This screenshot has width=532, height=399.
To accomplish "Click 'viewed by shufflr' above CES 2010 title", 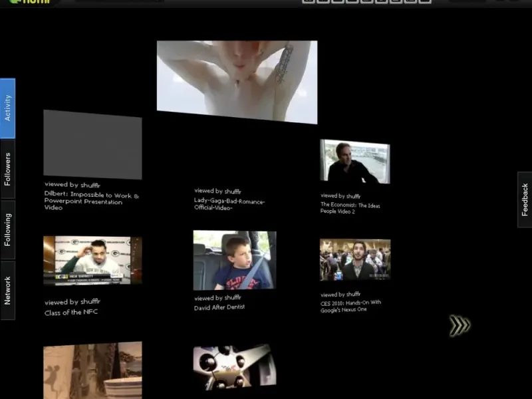I will [x=340, y=295].
